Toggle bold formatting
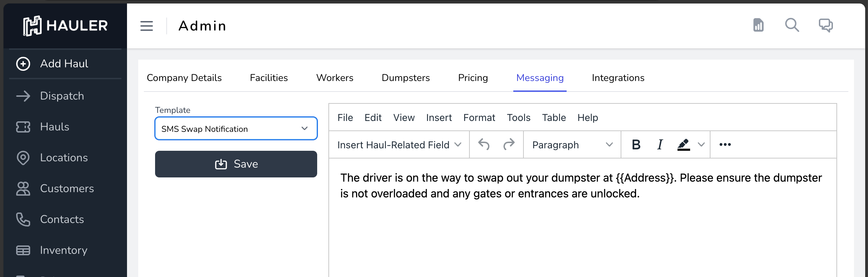Viewport: 868px width, 277px height. click(x=636, y=144)
